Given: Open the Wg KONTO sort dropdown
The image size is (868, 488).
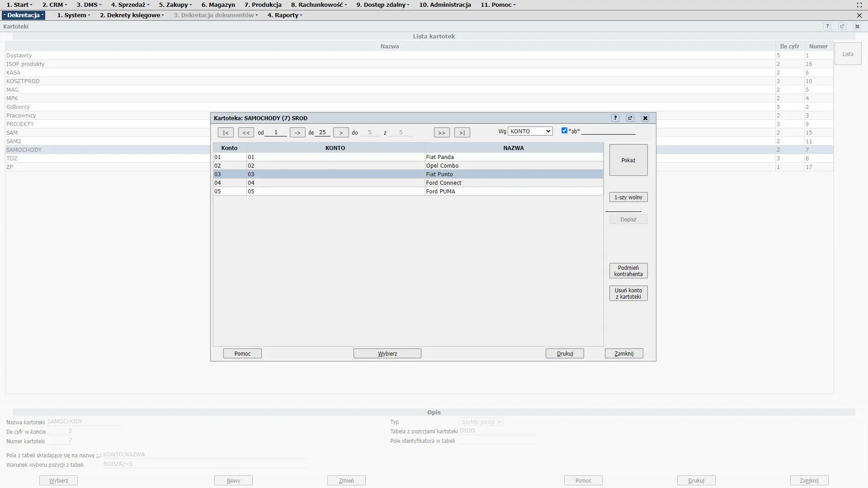Looking at the screenshot, I should [530, 131].
